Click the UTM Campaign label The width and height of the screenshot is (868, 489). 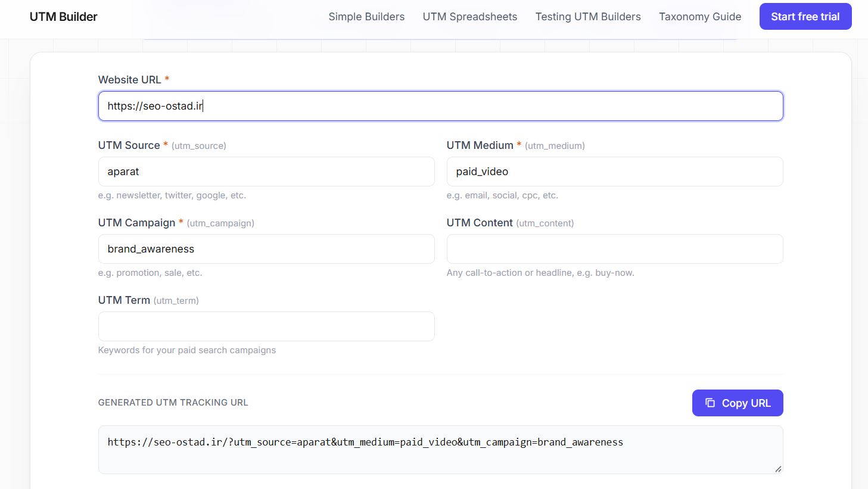(x=136, y=223)
